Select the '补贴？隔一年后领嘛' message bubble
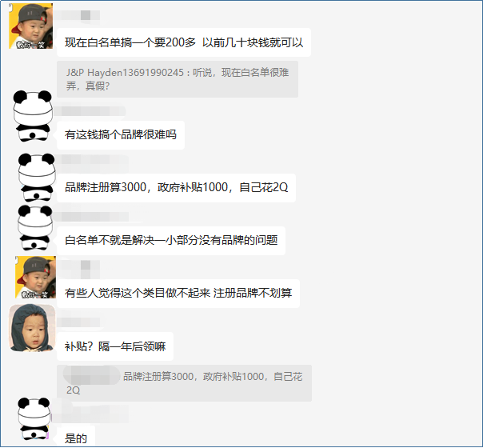 115,346
